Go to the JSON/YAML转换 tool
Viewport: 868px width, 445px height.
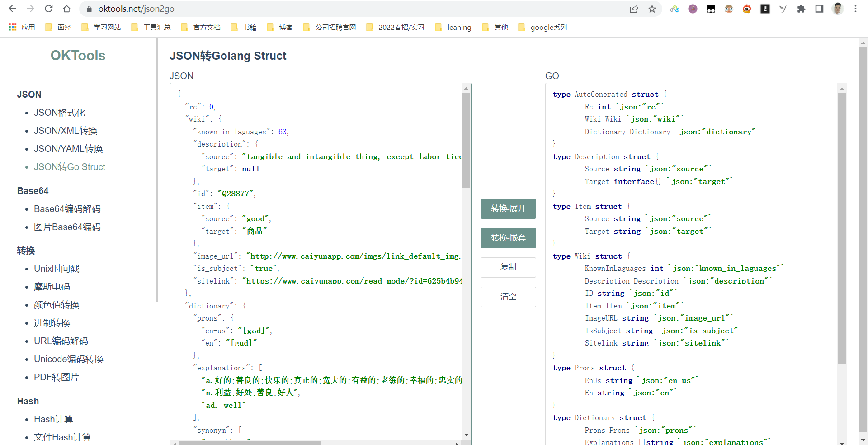(68, 149)
